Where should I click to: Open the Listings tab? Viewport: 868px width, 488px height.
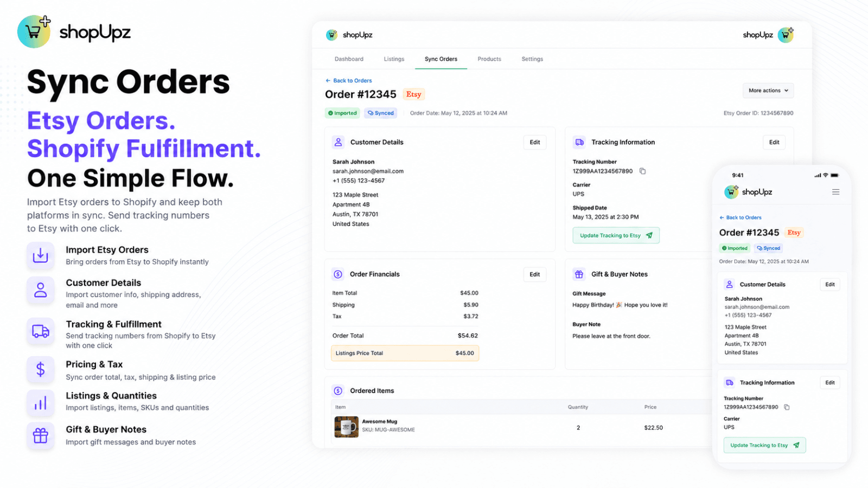[394, 59]
